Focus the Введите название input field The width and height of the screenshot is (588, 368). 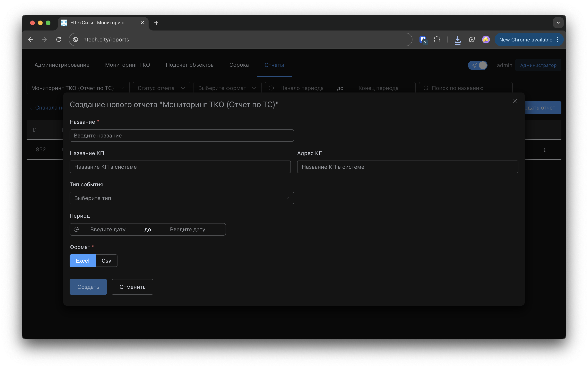point(181,136)
